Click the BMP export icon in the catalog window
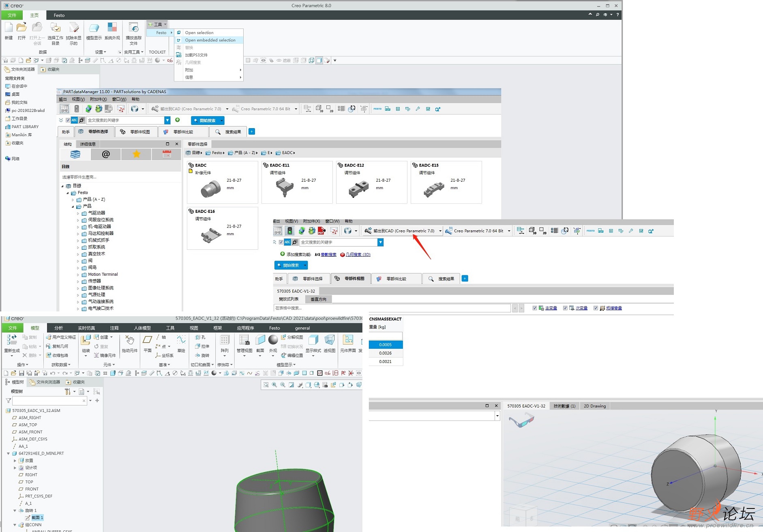The width and height of the screenshot is (763, 532). click(x=64, y=109)
